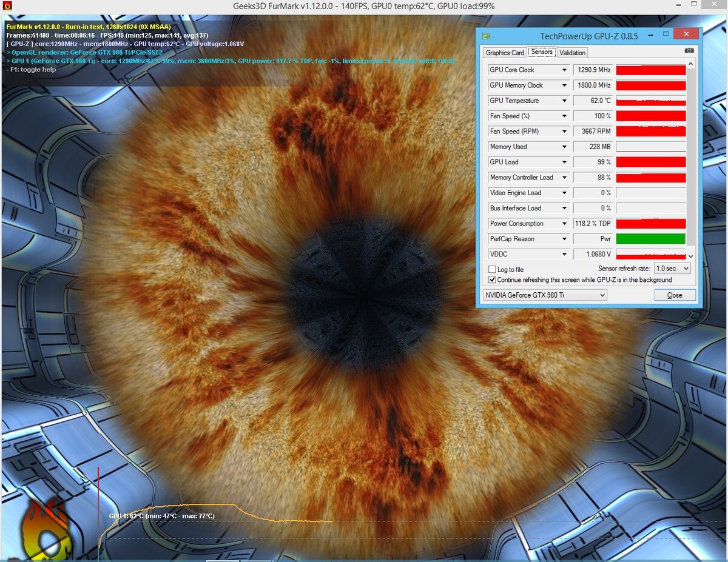
Task: Open the Video Engine Load dropdown
Action: [x=565, y=193]
